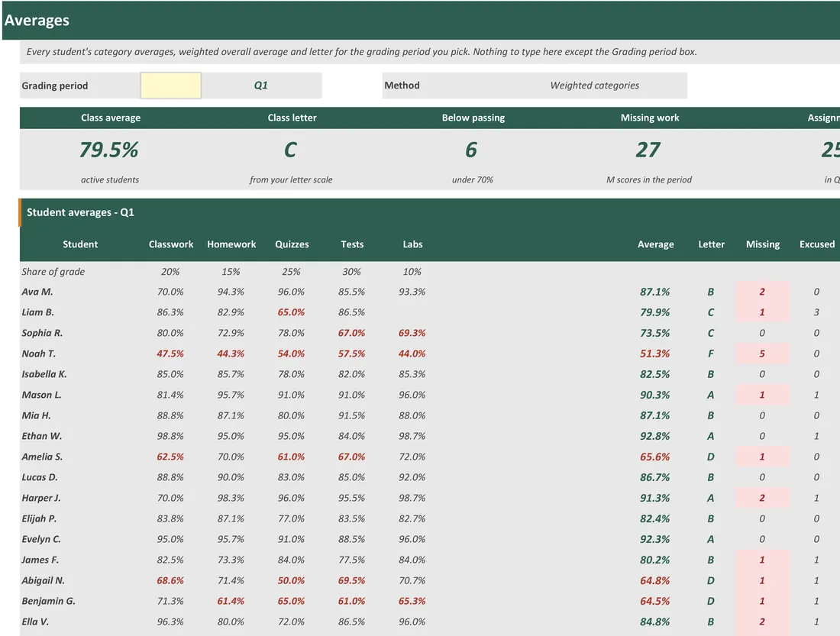The height and width of the screenshot is (636, 840).
Task: Select the Below passing count 6
Action: click(471, 150)
